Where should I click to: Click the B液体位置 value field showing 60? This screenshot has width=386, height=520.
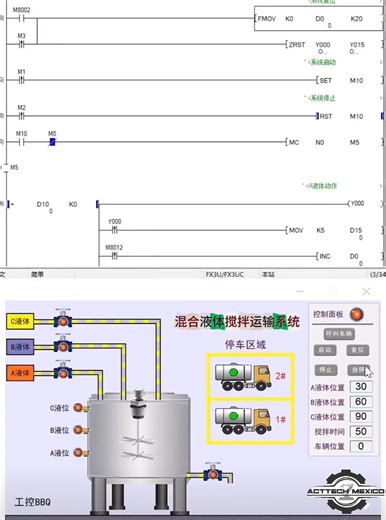tap(361, 402)
